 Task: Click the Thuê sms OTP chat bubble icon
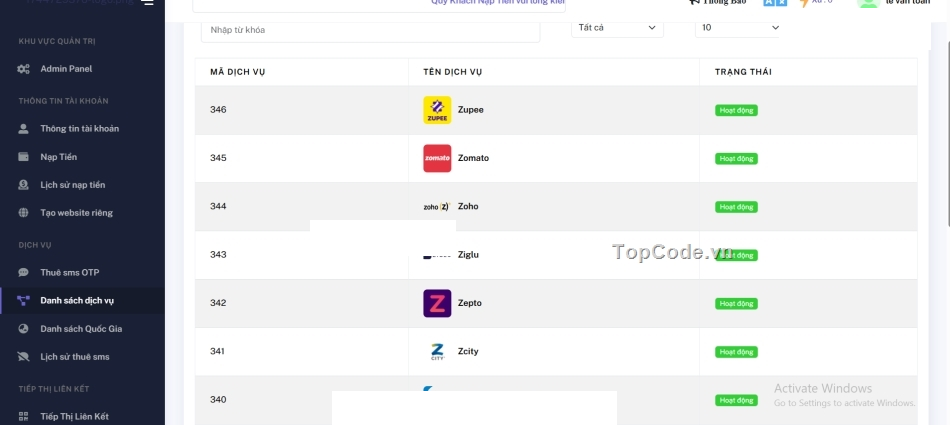pyautogui.click(x=24, y=272)
